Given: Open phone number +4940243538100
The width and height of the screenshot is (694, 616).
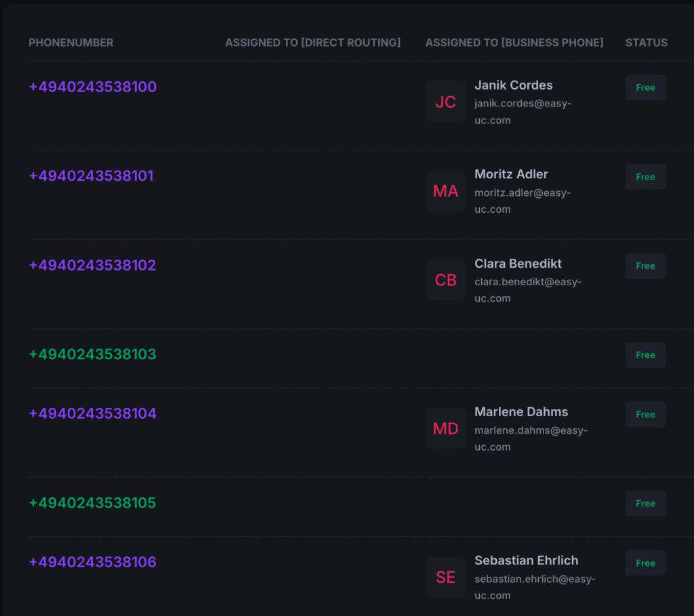Looking at the screenshot, I should [92, 87].
